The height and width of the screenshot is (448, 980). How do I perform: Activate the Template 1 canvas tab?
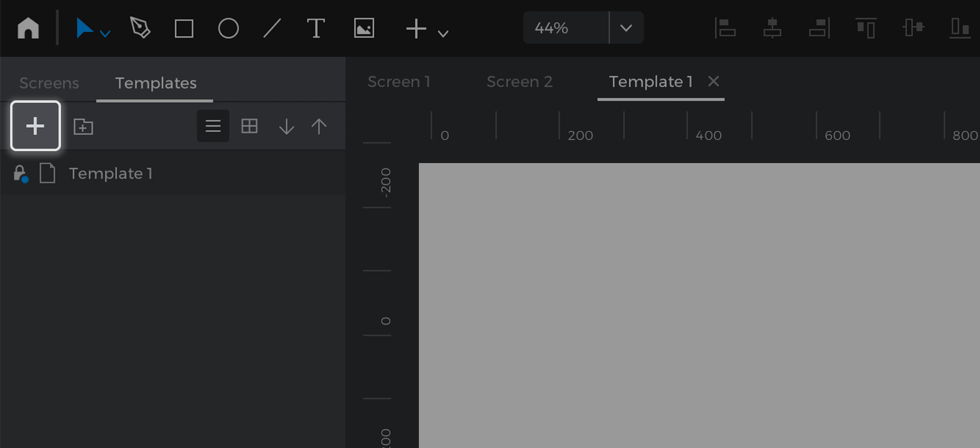pyautogui.click(x=651, y=82)
